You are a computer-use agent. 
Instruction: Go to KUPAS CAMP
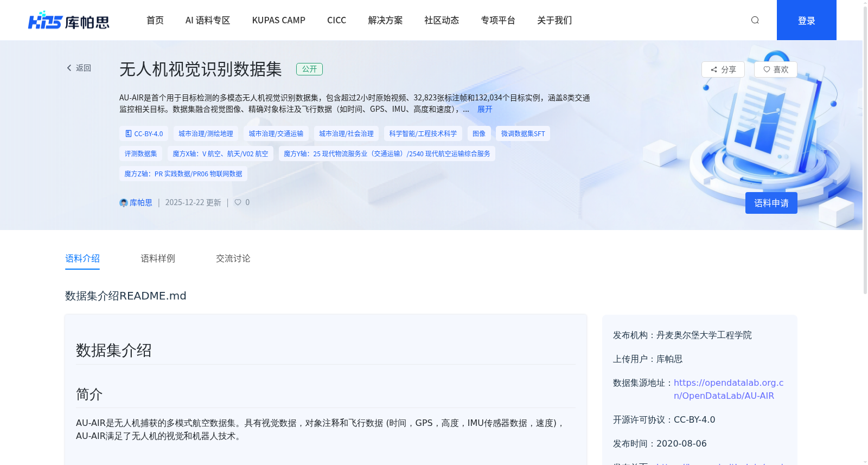tap(279, 20)
